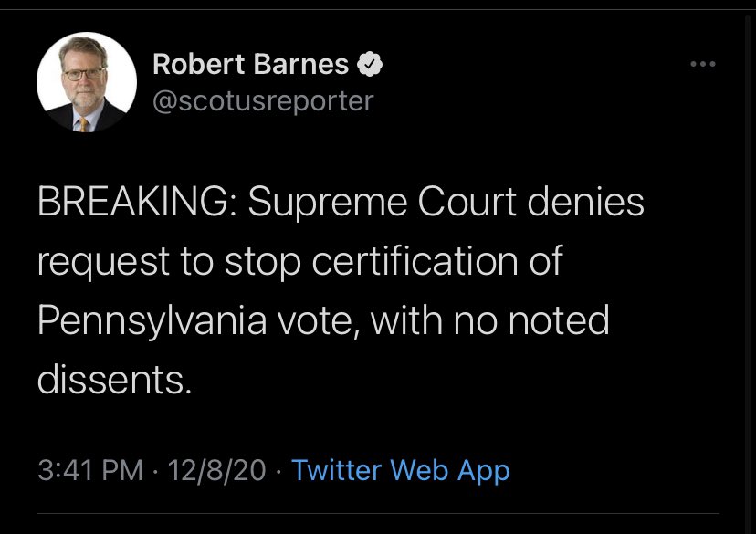This screenshot has height=534, width=756.
Task: Click the word request in tweet text
Action: tap(103, 263)
